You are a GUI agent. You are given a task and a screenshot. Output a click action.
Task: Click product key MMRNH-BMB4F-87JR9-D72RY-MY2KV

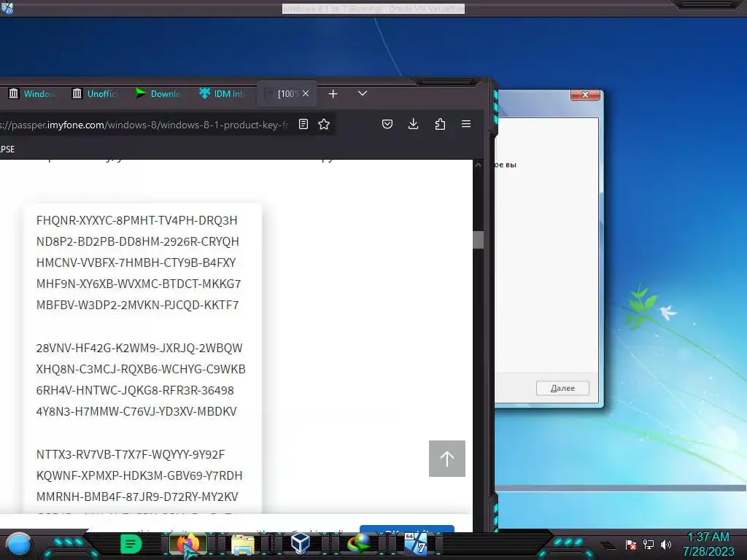(x=137, y=497)
